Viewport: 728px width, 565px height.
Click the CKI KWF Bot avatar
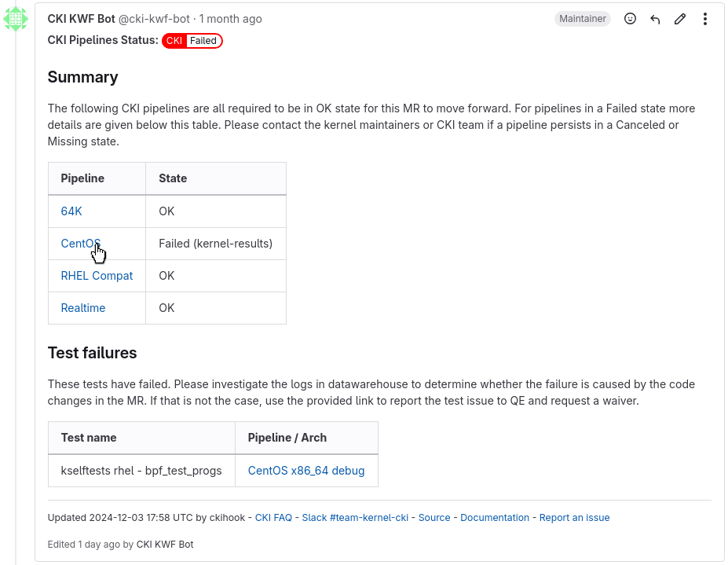(x=16, y=19)
